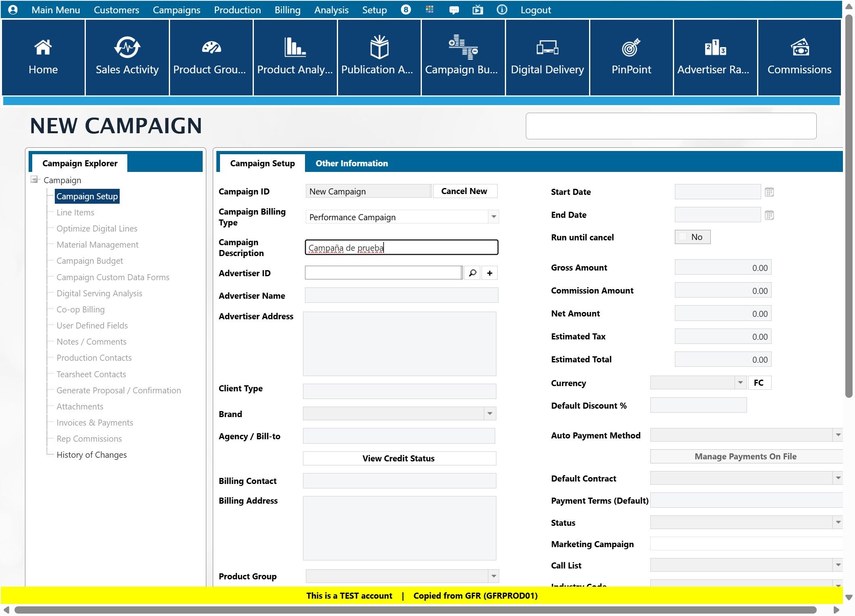Open the PinPoint target icon

tap(631, 48)
